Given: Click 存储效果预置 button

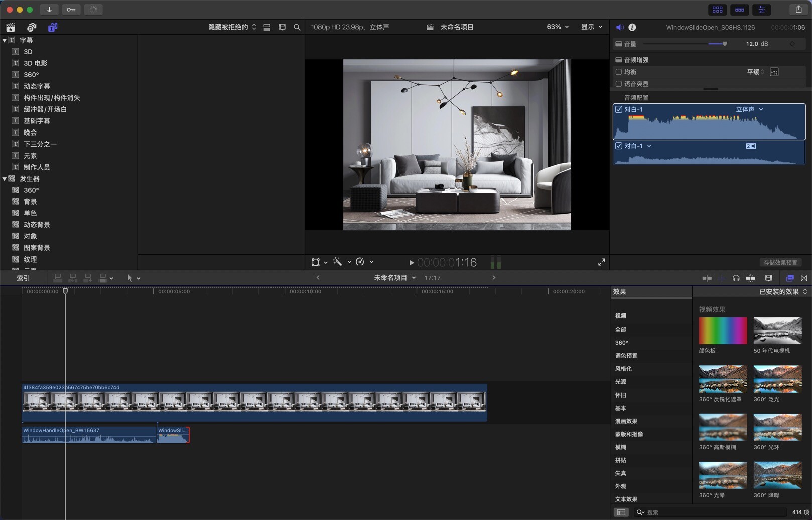Looking at the screenshot, I should 780,263.
